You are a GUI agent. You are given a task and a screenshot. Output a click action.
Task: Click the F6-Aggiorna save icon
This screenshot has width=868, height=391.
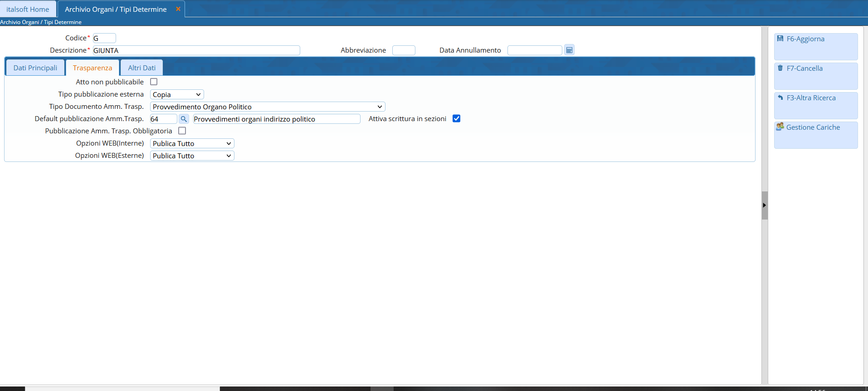780,39
